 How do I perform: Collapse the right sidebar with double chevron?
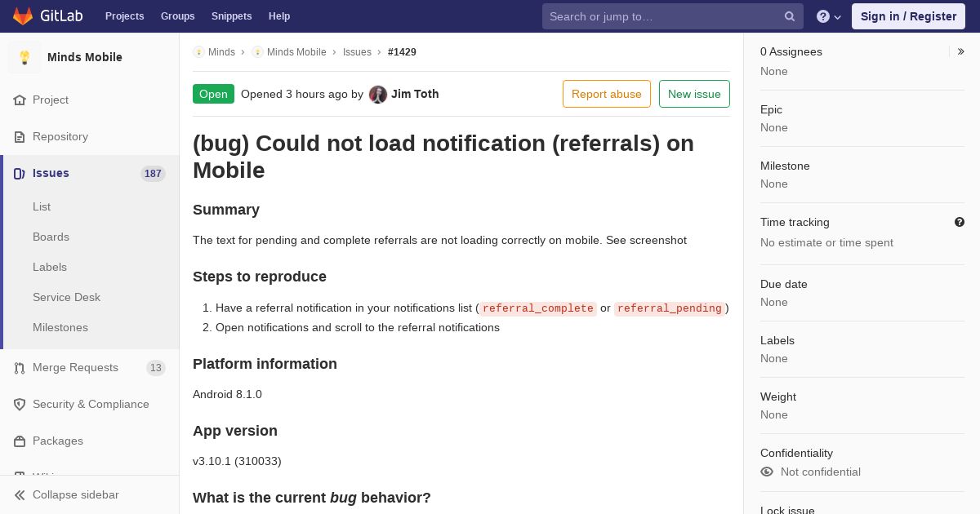point(961,51)
